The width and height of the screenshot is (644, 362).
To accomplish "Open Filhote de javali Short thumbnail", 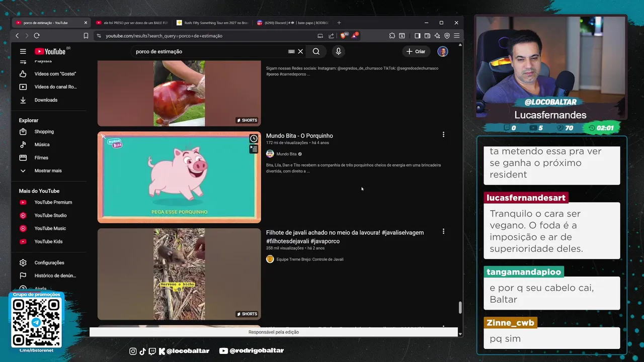I will pyautogui.click(x=179, y=274).
